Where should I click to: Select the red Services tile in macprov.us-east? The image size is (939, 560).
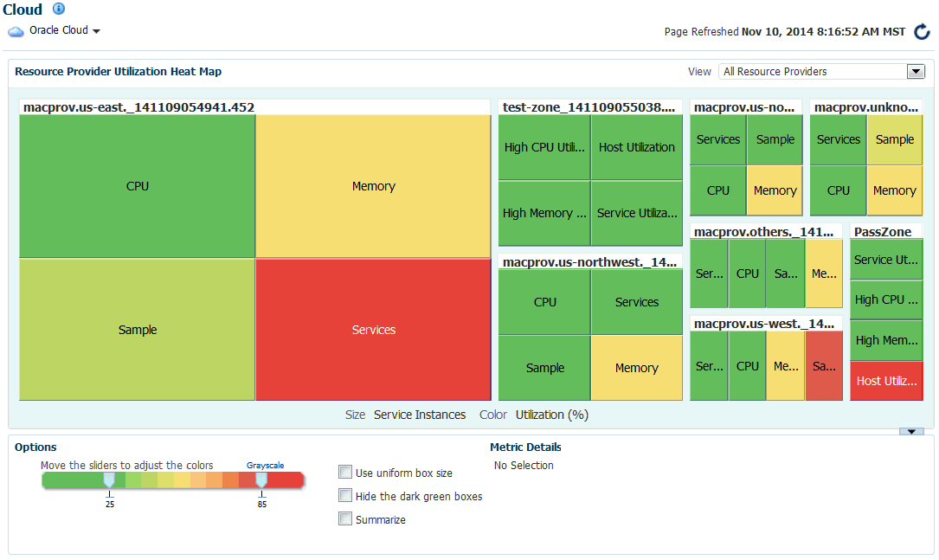[x=373, y=328]
